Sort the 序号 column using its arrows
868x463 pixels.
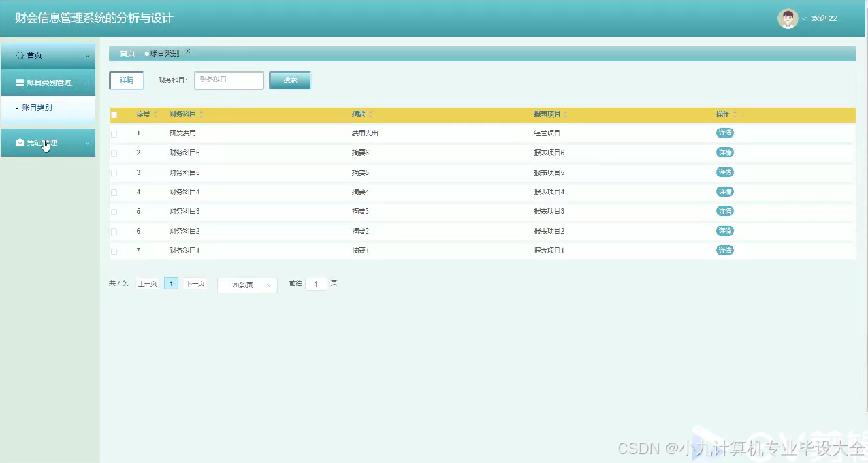pos(155,114)
